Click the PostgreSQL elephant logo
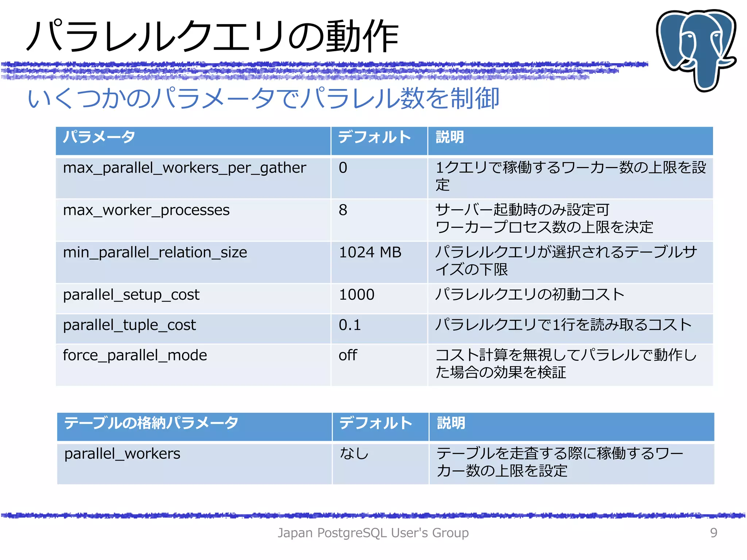The width and height of the screenshot is (747, 560). [696, 50]
